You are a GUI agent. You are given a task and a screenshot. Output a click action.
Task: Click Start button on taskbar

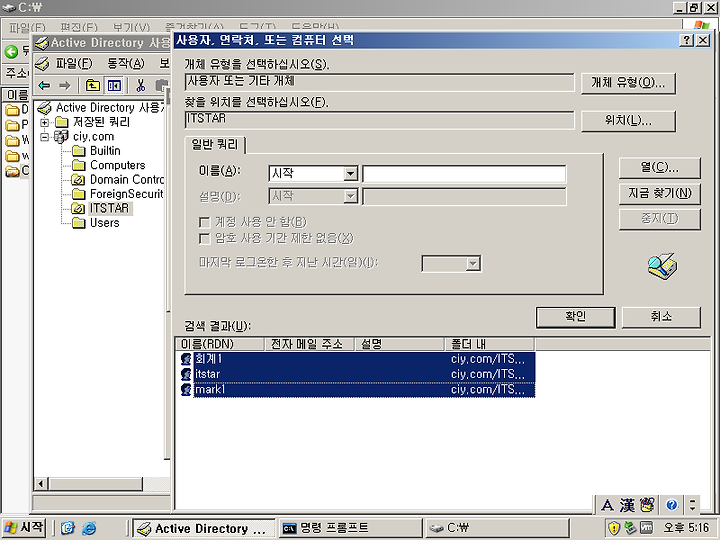24,528
